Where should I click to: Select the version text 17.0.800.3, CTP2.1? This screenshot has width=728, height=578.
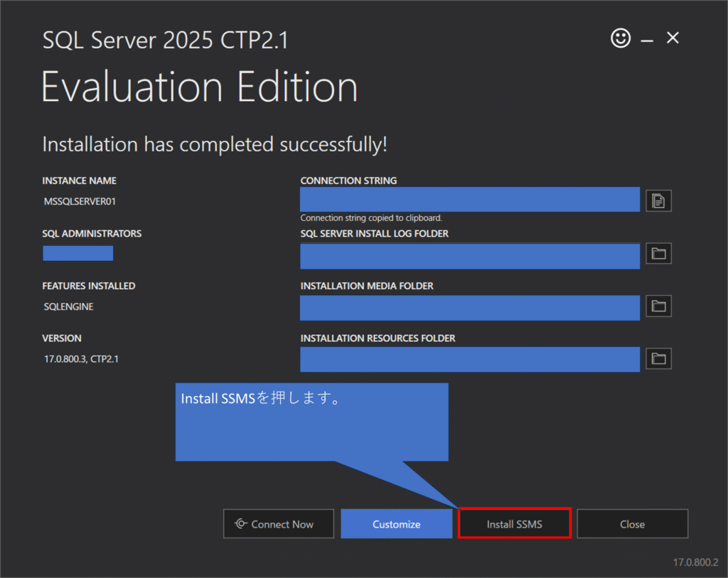coord(81,359)
